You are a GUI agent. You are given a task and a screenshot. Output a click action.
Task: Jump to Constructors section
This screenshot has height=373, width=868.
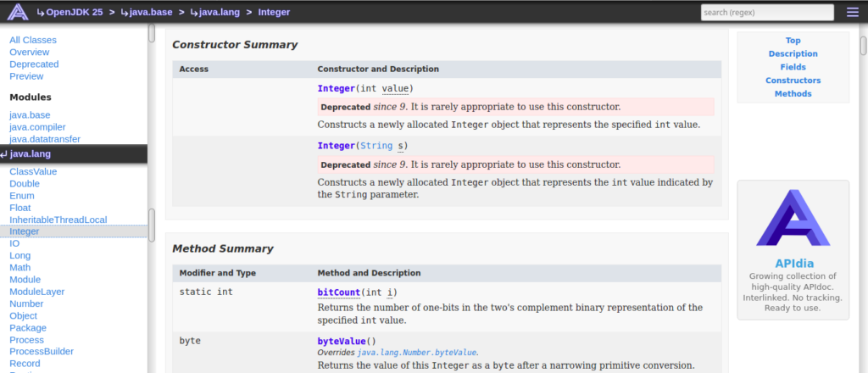coord(793,81)
